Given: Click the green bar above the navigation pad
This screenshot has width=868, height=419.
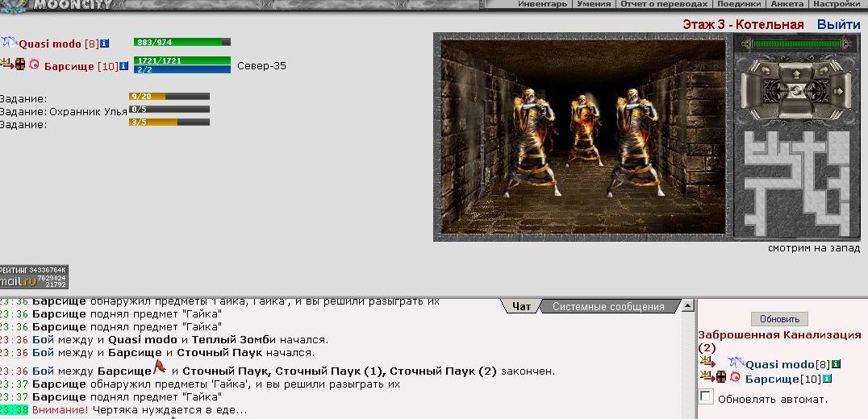Looking at the screenshot, I should 796,44.
